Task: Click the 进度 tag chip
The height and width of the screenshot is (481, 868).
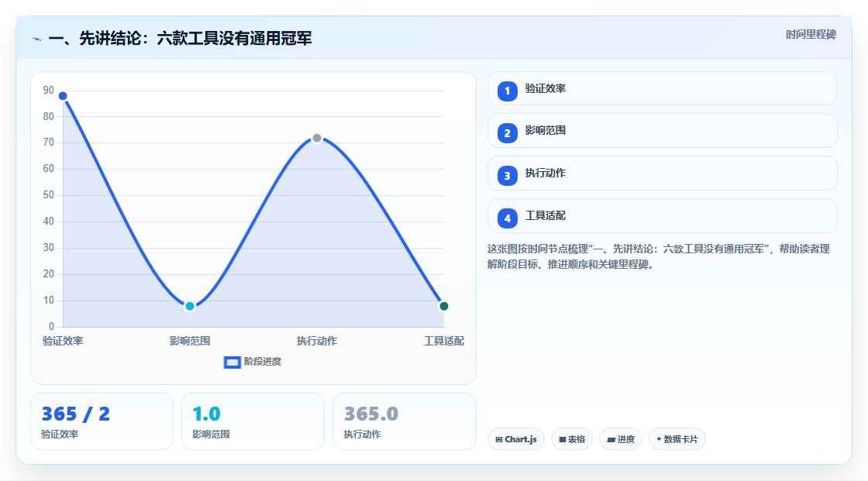Action: click(621, 439)
